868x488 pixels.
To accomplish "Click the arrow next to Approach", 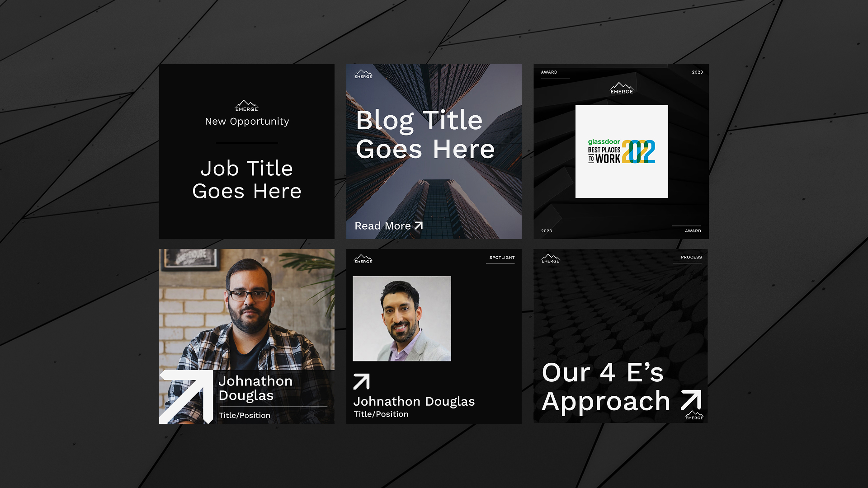I will click(691, 400).
